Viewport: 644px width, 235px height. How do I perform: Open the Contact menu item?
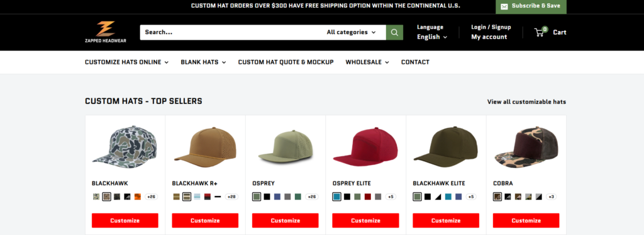(415, 62)
